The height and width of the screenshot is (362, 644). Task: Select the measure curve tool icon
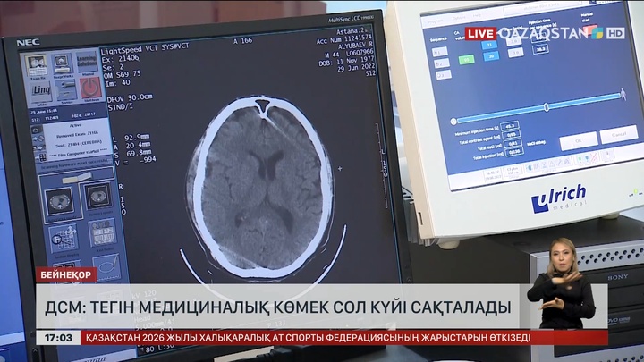[x=106, y=265]
